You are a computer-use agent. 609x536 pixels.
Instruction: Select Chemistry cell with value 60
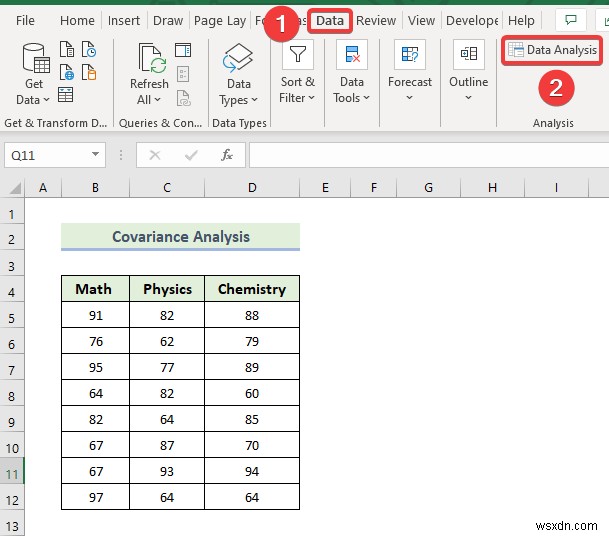252,393
